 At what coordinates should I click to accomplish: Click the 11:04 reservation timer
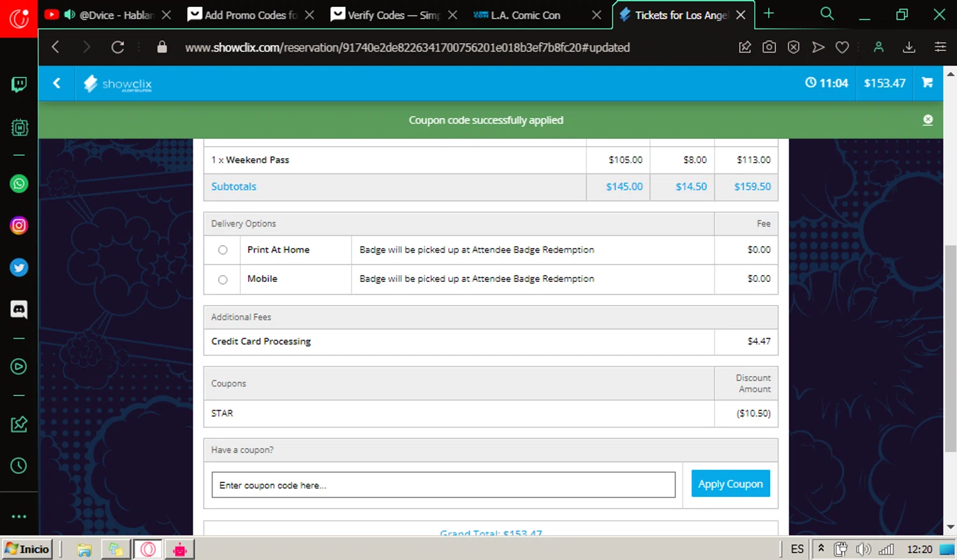[x=826, y=83]
